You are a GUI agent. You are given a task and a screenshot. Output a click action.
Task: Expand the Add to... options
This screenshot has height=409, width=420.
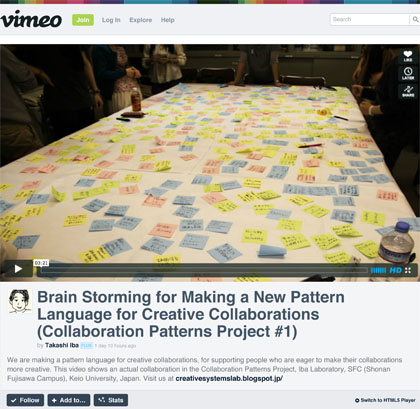(x=69, y=400)
